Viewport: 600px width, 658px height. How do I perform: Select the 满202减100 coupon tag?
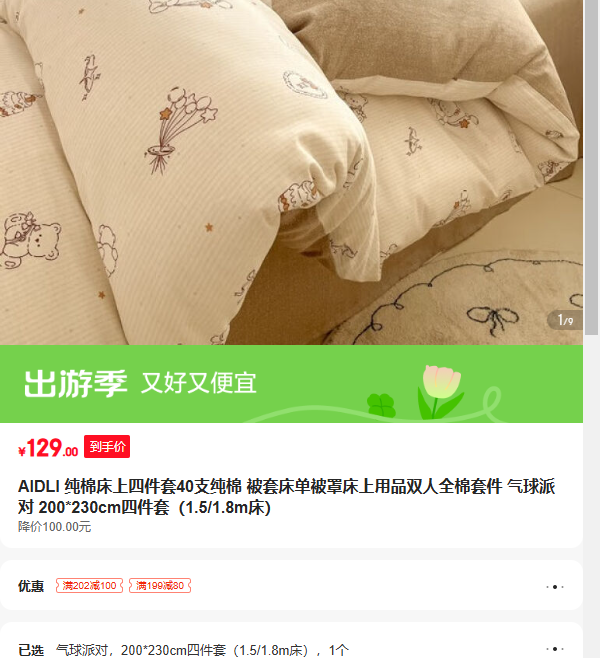point(89,585)
